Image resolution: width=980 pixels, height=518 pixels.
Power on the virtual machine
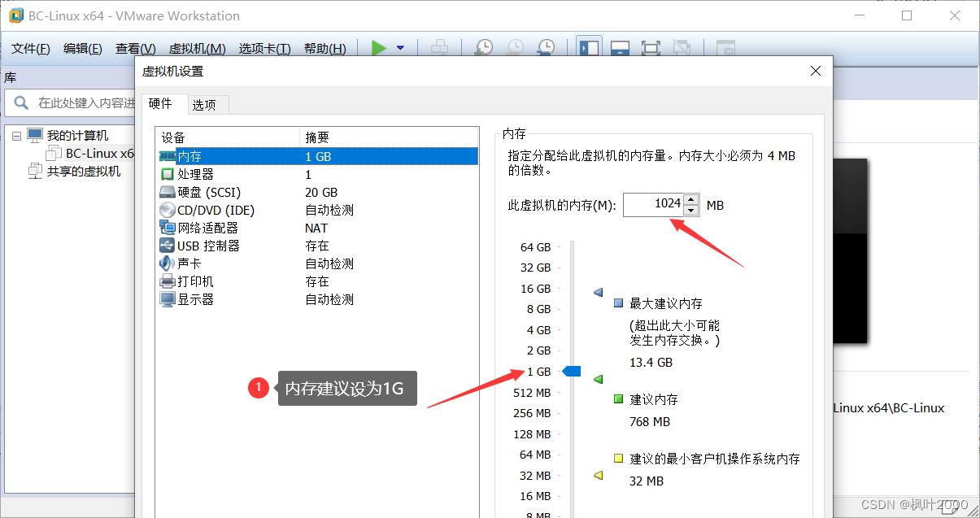click(379, 47)
